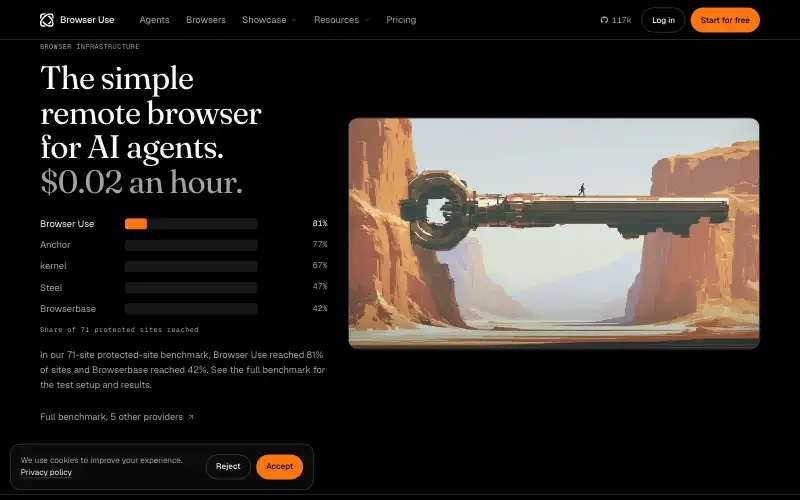800x500 pixels.
Task: Open the Privacy policy link
Action: pyautogui.click(x=46, y=472)
